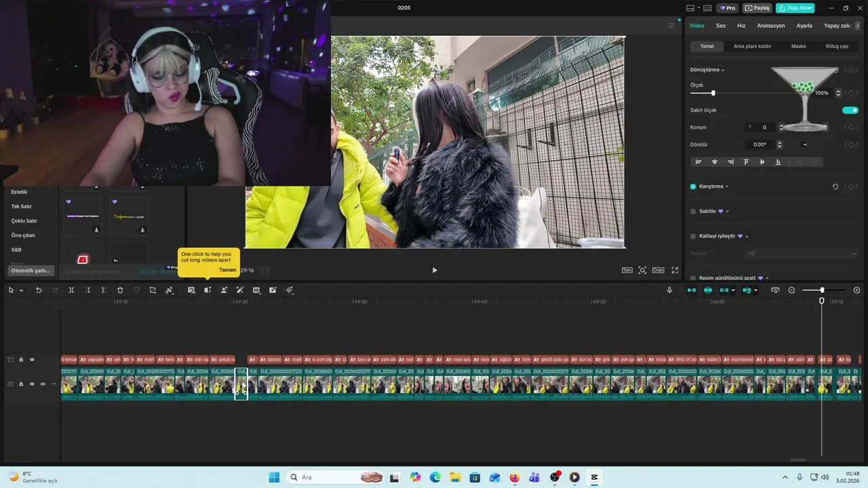Uncheck the Karıştırma checkbox
This screenshot has width=868, height=488.
693,186
